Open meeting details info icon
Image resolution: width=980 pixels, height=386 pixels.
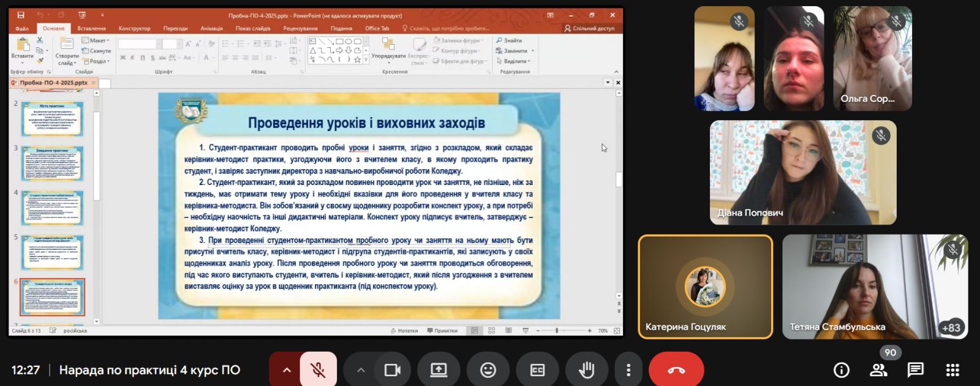pos(842,370)
